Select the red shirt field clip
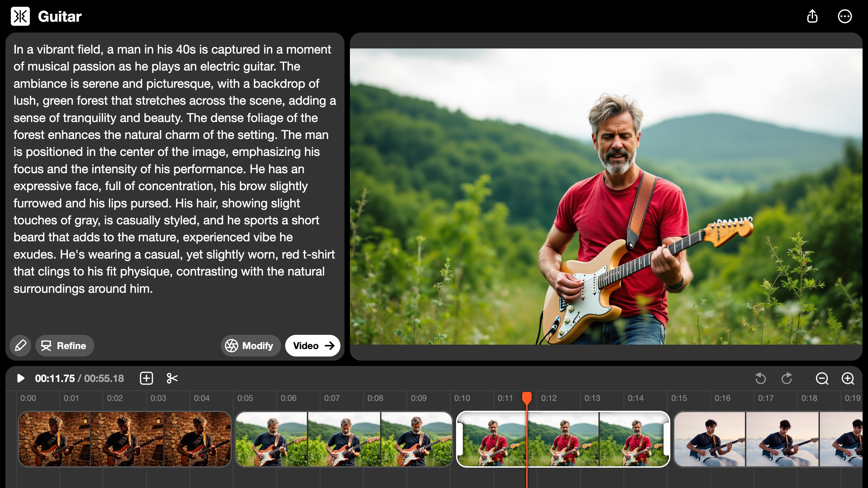Image resolution: width=868 pixels, height=488 pixels. click(x=563, y=439)
